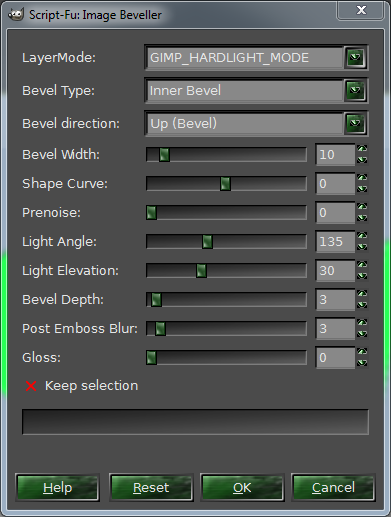Increase Shape Curve with up arrow

coord(362,177)
